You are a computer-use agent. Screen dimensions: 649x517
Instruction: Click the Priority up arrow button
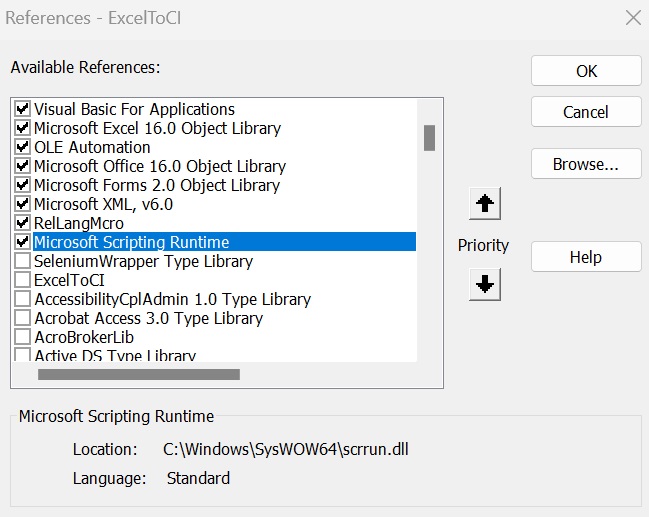tap(485, 204)
